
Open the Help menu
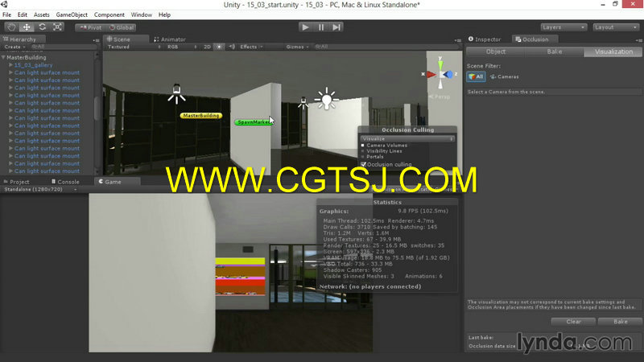click(164, 14)
